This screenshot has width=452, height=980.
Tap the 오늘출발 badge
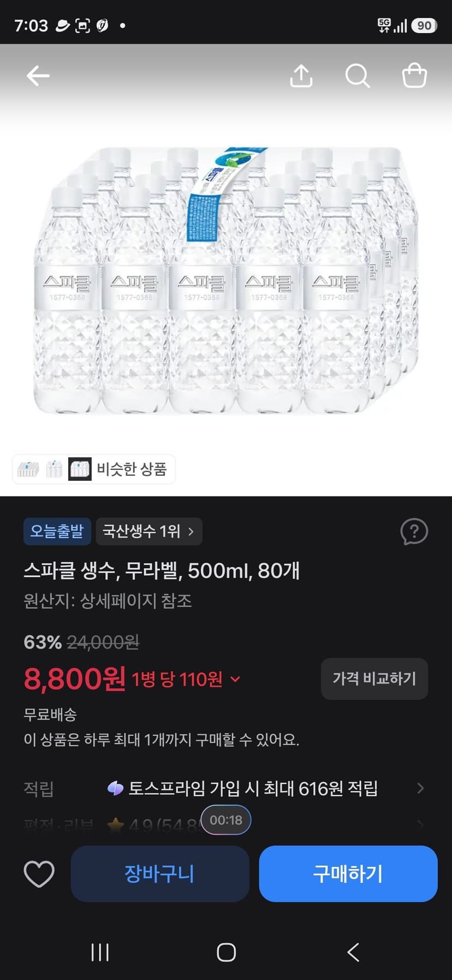pyautogui.click(x=57, y=532)
